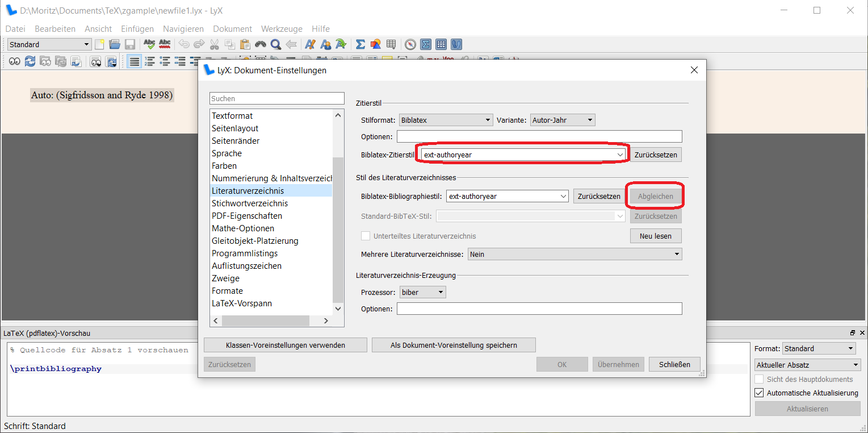This screenshot has width=868, height=433.
Task: Open preview Format Standard dropdown
Action: point(819,348)
